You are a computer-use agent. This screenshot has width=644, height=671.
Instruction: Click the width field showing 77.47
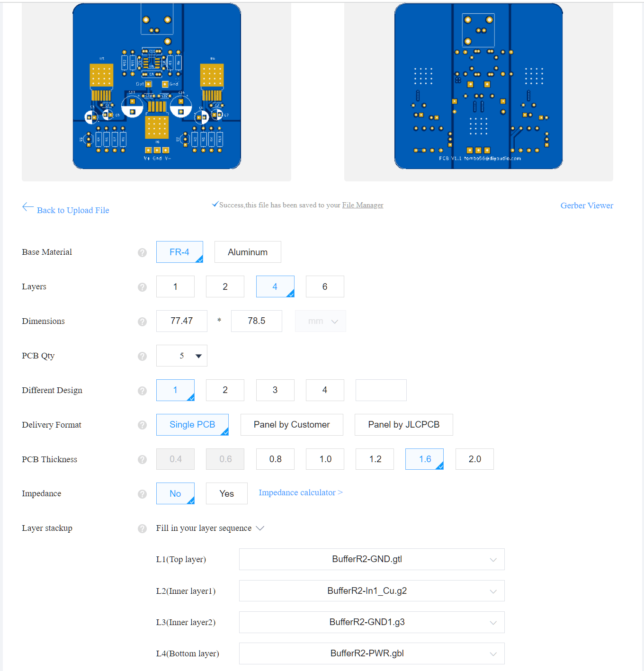[182, 321]
